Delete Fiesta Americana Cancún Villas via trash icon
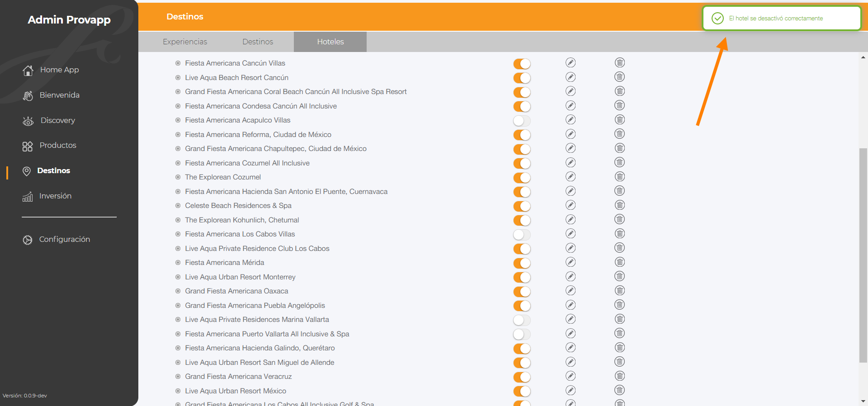This screenshot has width=868, height=406. tap(620, 62)
